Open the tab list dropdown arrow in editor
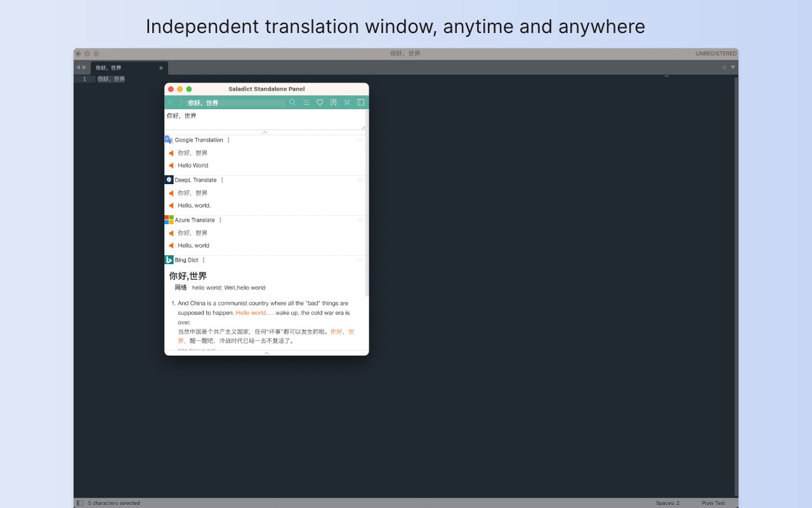The image size is (812, 508). click(x=733, y=67)
